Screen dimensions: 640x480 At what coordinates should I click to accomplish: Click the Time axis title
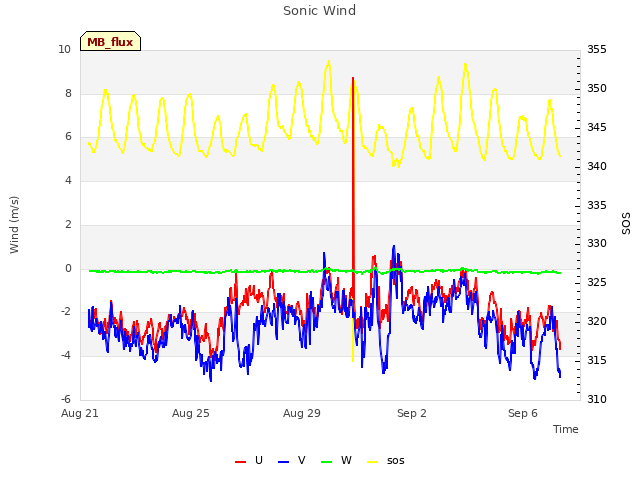(566, 429)
